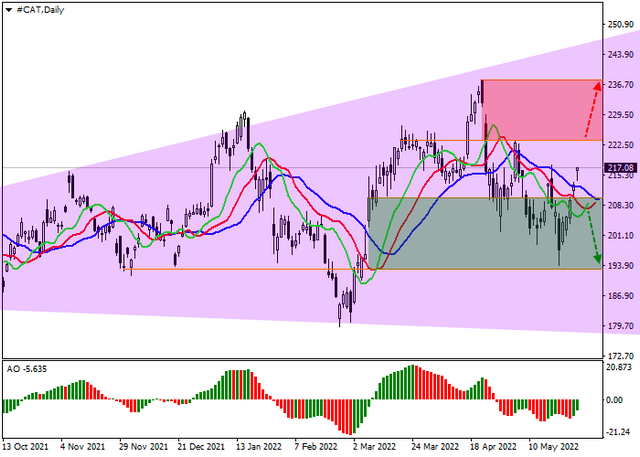Click the 10 May 2022 date marker
The width and height of the screenshot is (640, 457).
click(x=553, y=447)
